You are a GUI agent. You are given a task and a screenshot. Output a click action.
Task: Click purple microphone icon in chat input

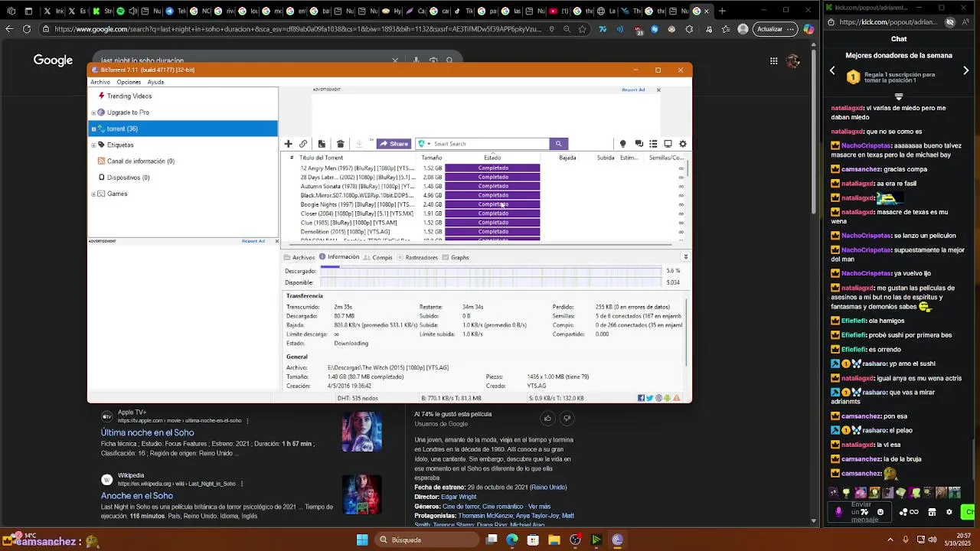pos(838,512)
